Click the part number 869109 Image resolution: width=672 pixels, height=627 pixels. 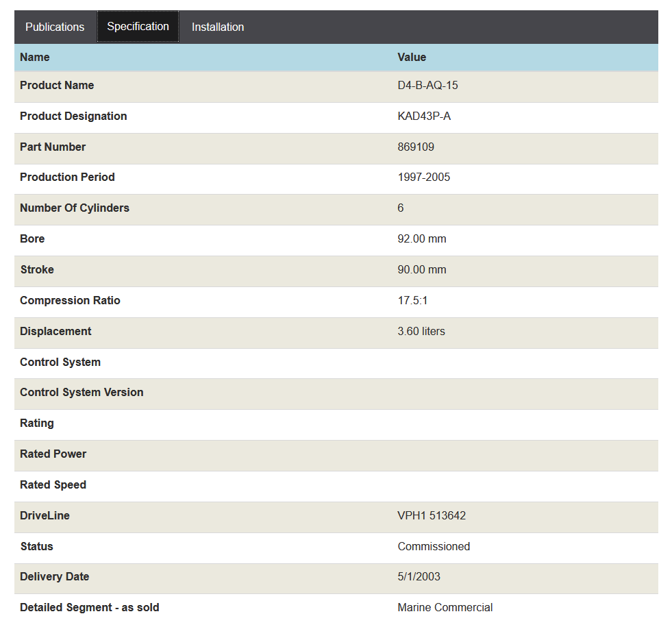click(416, 147)
